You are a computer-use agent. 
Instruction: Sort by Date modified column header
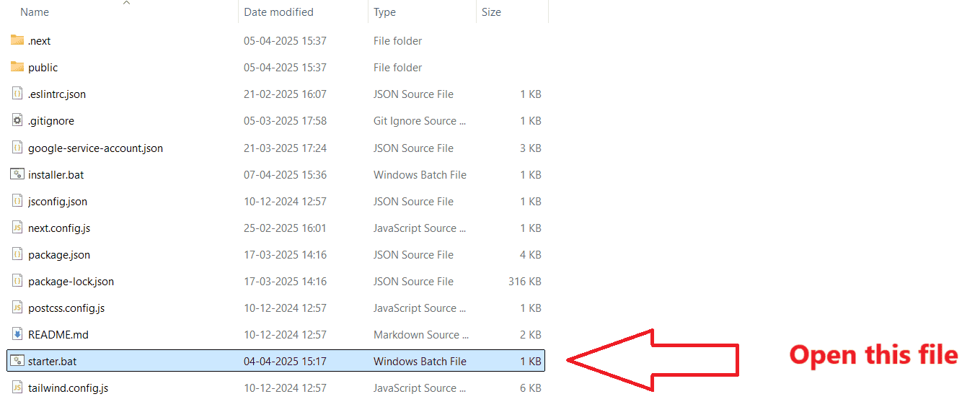point(278,12)
